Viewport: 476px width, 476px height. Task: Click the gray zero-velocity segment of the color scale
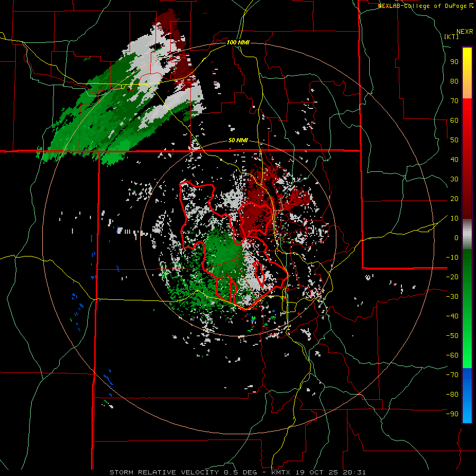coord(467,234)
